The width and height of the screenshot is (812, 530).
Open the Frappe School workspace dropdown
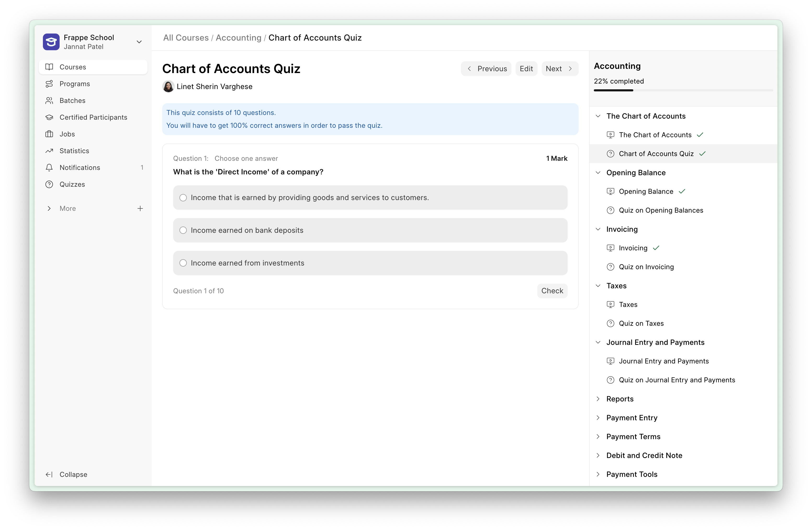tap(139, 42)
